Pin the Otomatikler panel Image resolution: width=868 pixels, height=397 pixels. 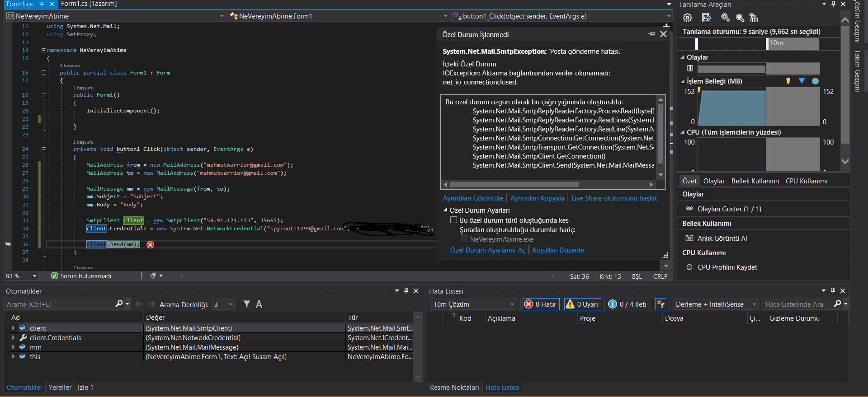pos(406,291)
